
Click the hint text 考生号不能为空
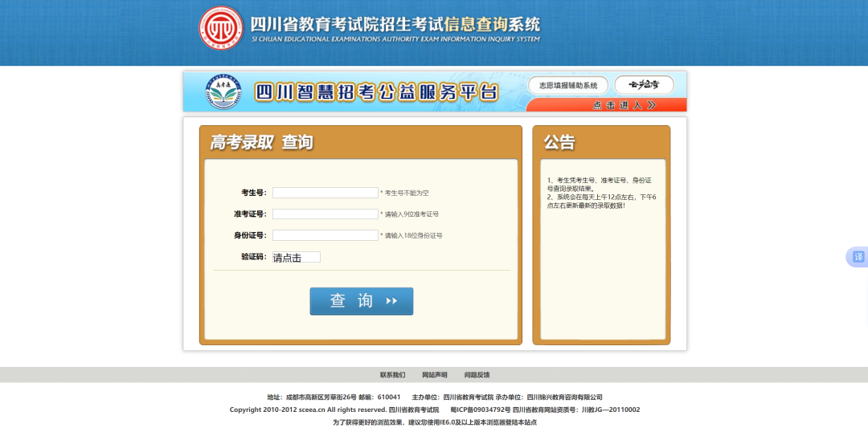[407, 193]
